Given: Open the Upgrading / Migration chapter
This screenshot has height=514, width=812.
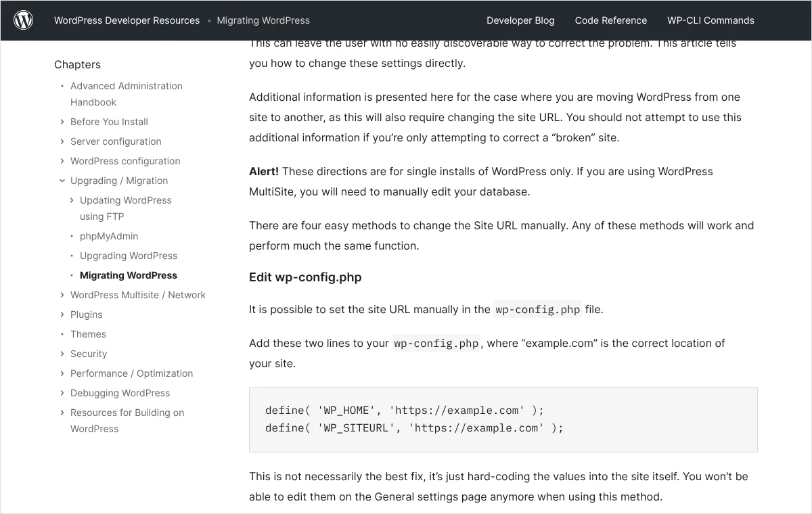Looking at the screenshot, I should (119, 181).
